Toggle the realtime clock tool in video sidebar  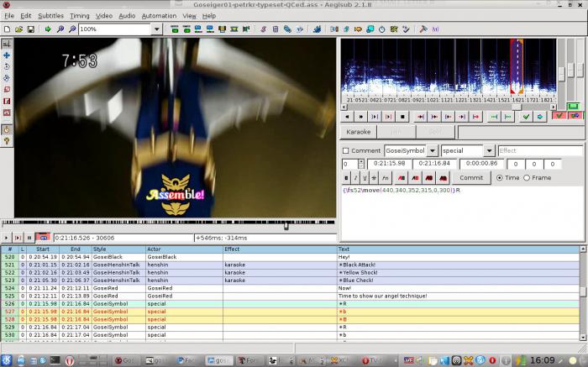[x=7, y=129]
